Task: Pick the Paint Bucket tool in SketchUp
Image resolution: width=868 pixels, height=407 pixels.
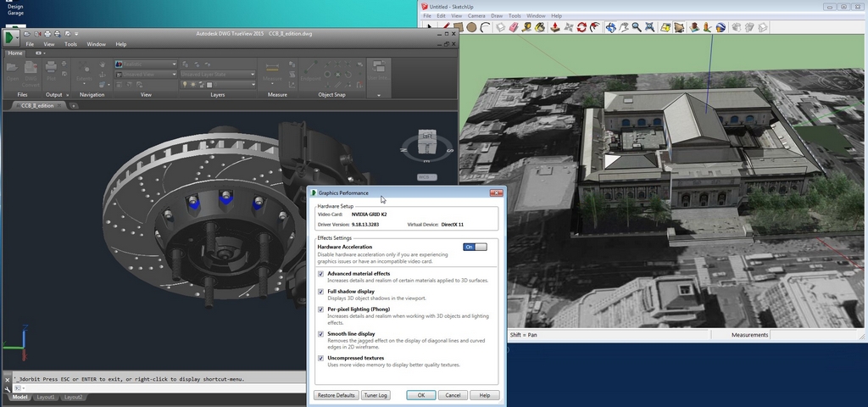Action: tap(539, 27)
